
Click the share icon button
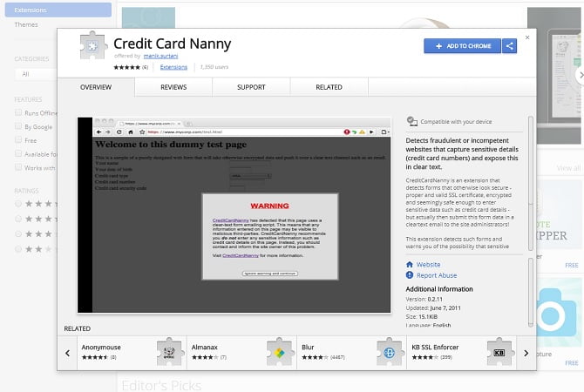point(510,46)
